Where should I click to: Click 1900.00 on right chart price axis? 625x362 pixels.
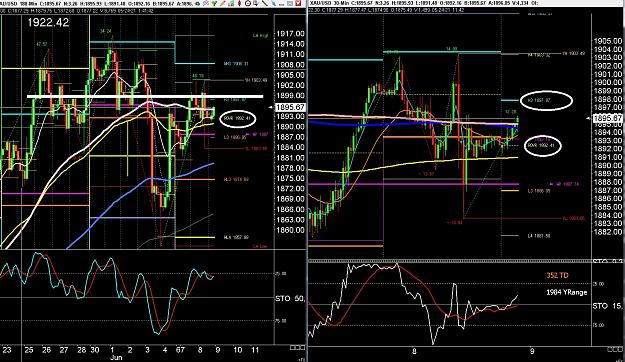click(608, 83)
